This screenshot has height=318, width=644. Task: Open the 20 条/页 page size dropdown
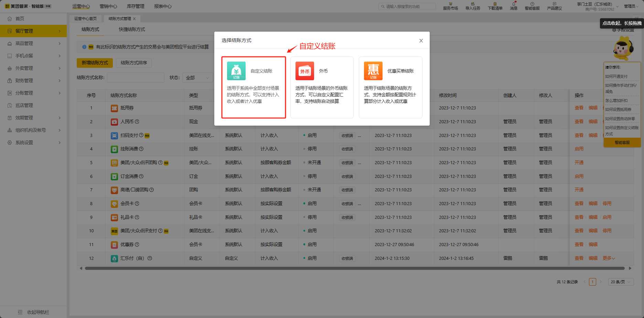pos(621,282)
